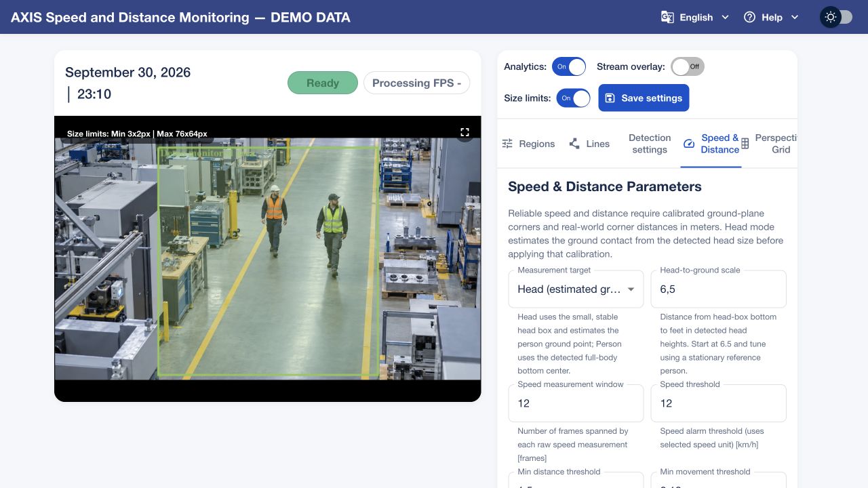Disable the Size limits switch
The image size is (868, 488).
(574, 98)
